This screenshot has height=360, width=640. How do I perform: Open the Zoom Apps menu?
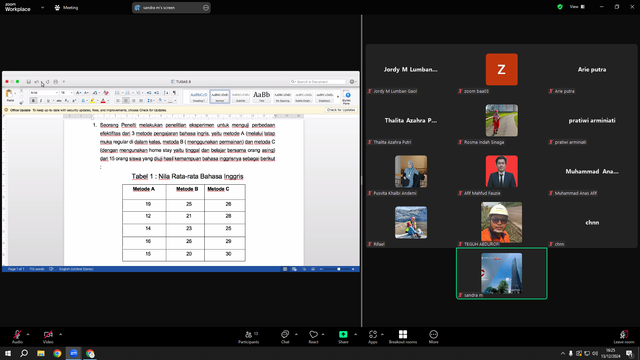(373, 337)
